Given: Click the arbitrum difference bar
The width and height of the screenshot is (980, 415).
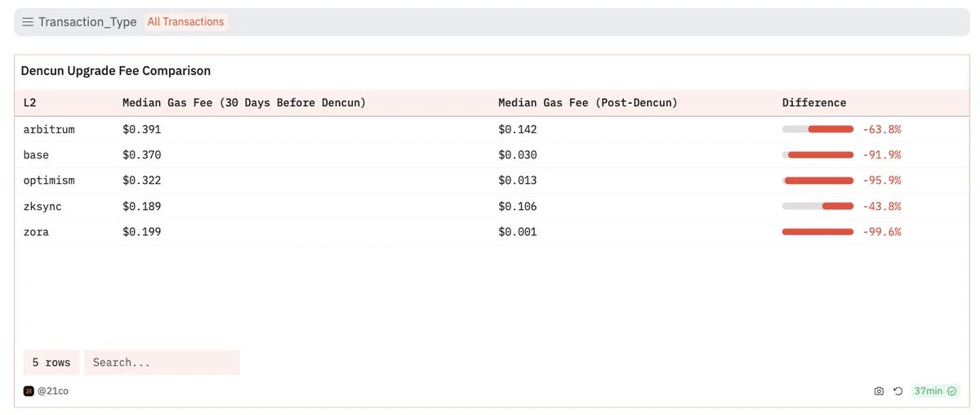Looking at the screenshot, I should 817,129.
